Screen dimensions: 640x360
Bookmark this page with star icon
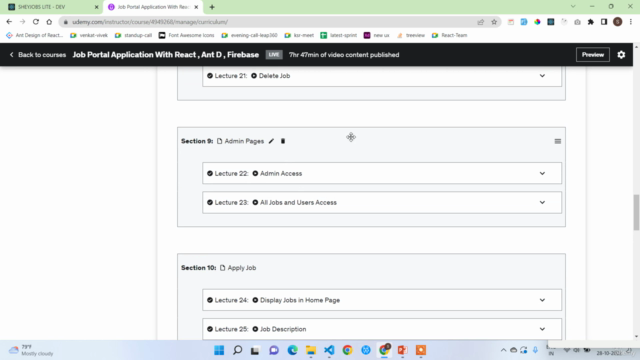[494, 22]
